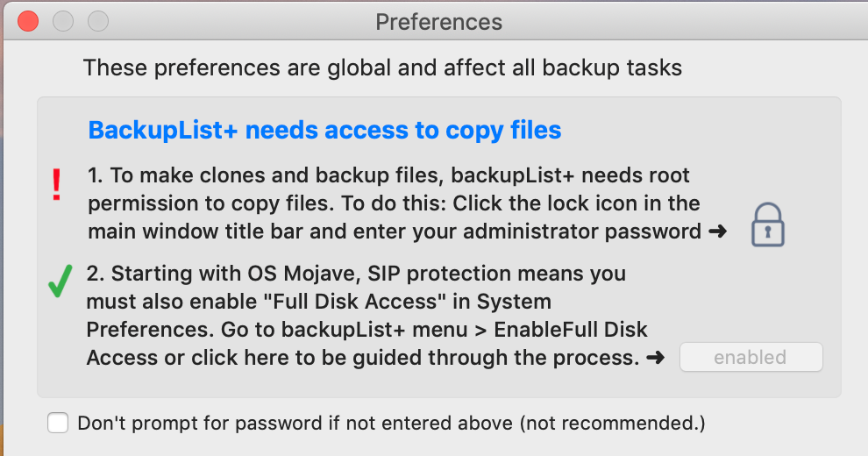Click the arrow after 'administrator password'
This screenshot has width=868, height=456.
[x=717, y=232]
